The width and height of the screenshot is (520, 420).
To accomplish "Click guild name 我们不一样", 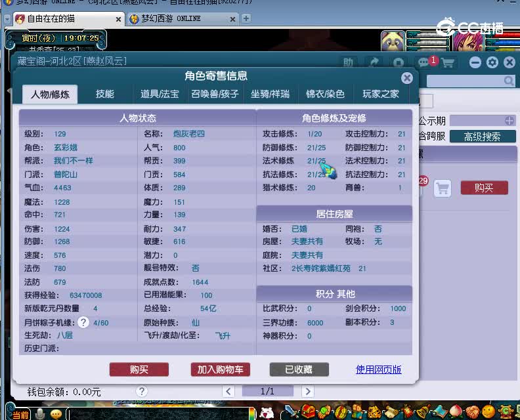I will [x=74, y=161].
